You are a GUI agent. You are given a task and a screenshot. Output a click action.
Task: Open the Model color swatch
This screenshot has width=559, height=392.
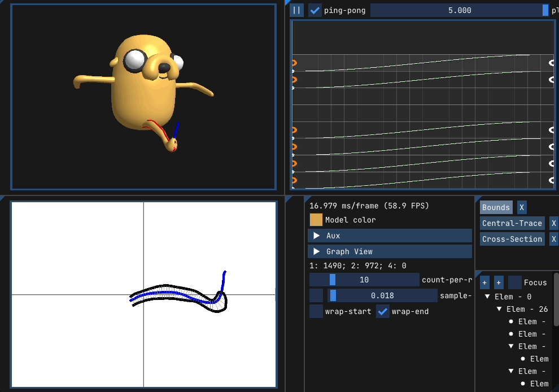pos(316,220)
